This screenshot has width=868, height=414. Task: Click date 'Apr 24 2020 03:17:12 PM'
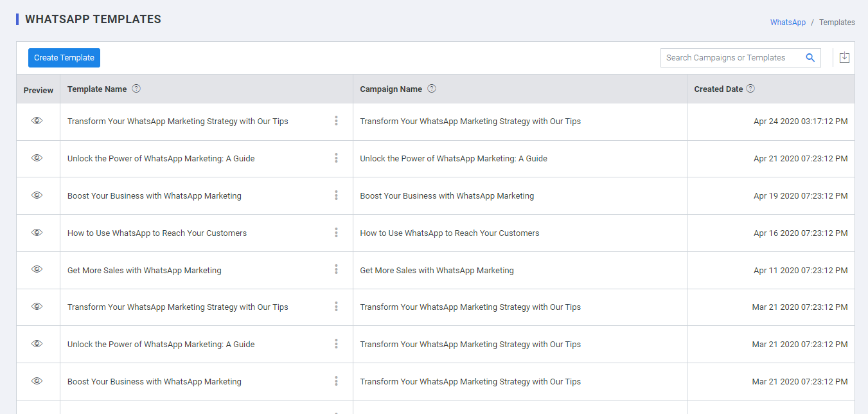[x=801, y=122]
